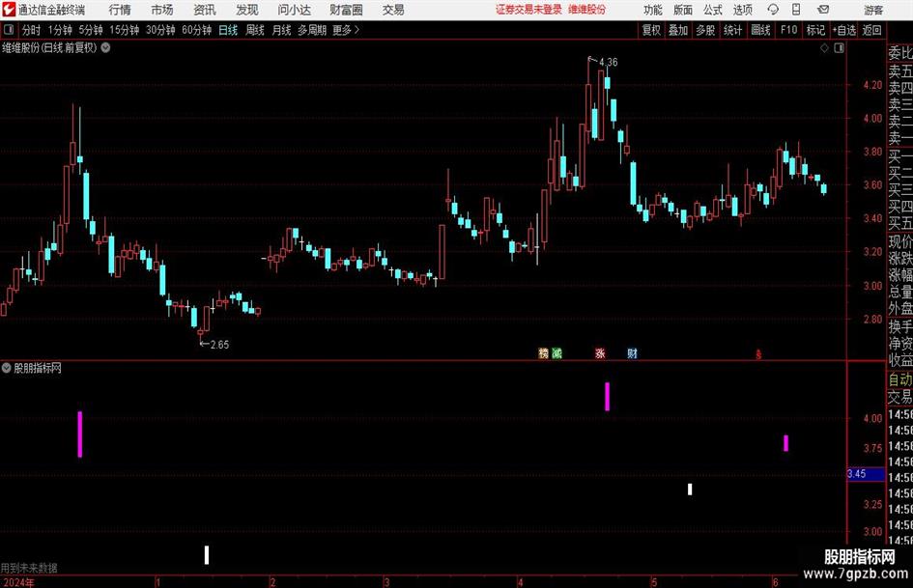Select the 1分钟 period
The width and height of the screenshot is (913, 588).
tap(60, 30)
